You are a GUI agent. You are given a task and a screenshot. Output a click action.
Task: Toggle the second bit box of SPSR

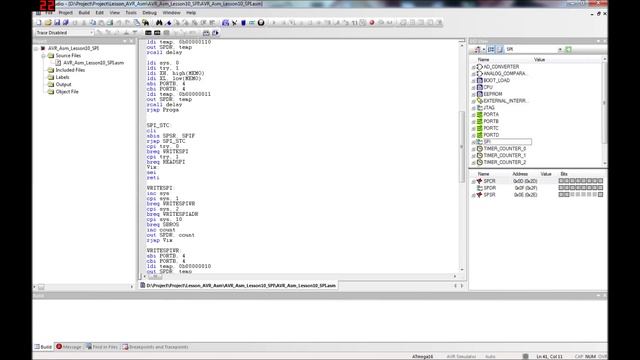pos(567,195)
